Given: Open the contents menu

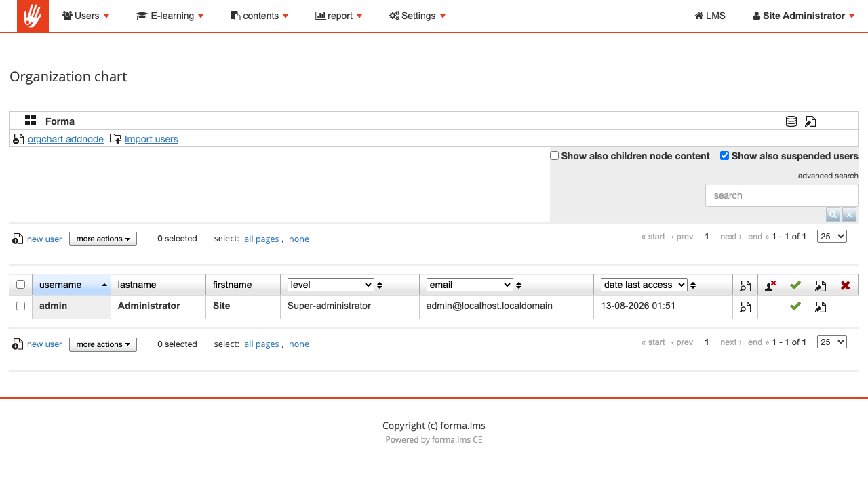Looking at the screenshot, I should 259,16.
